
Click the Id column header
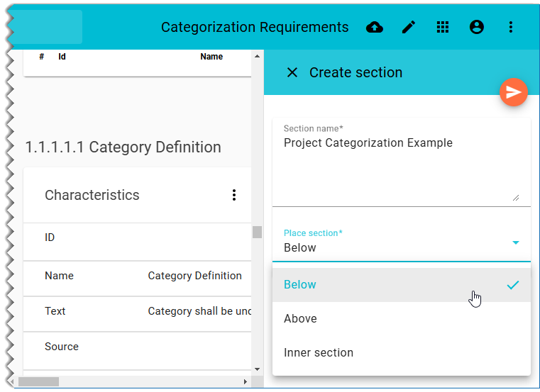pyautogui.click(x=62, y=57)
